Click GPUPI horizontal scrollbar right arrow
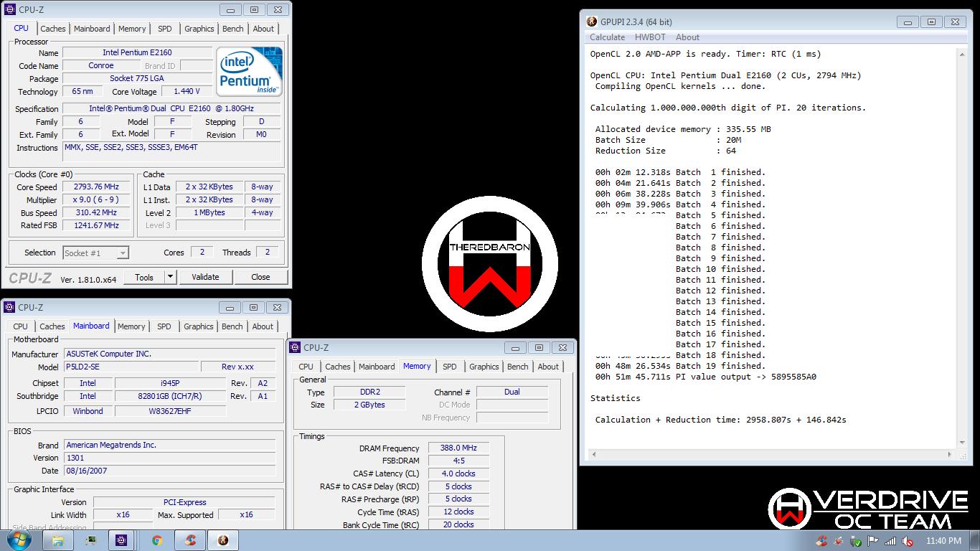The width and height of the screenshot is (980, 551). coord(951,454)
